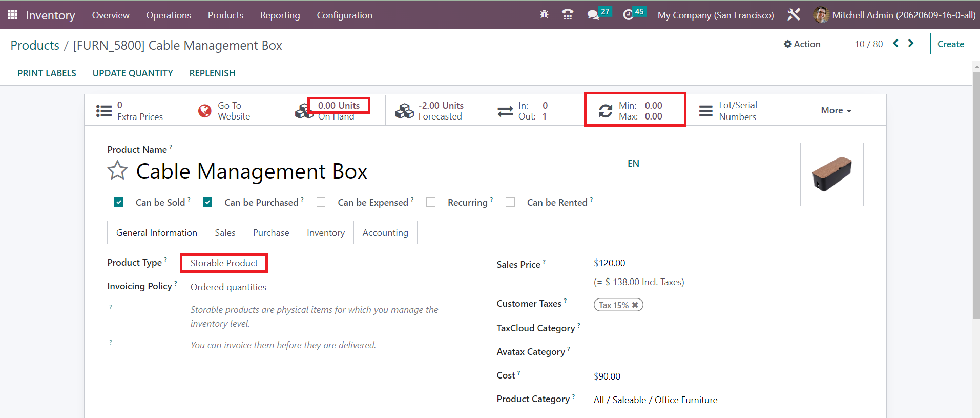
Task: Go to next record arrow
Action: [x=911, y=44]
